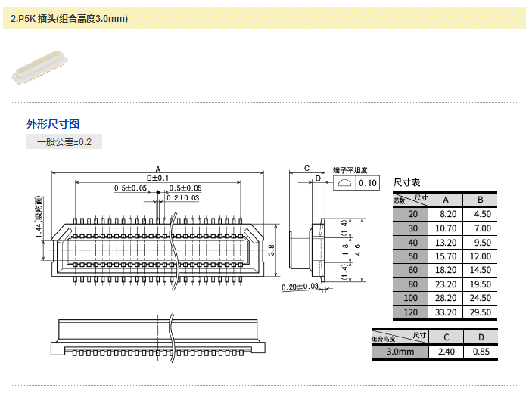
Task: Select the 9.50 value in table
Action: [x=481, y=243]
